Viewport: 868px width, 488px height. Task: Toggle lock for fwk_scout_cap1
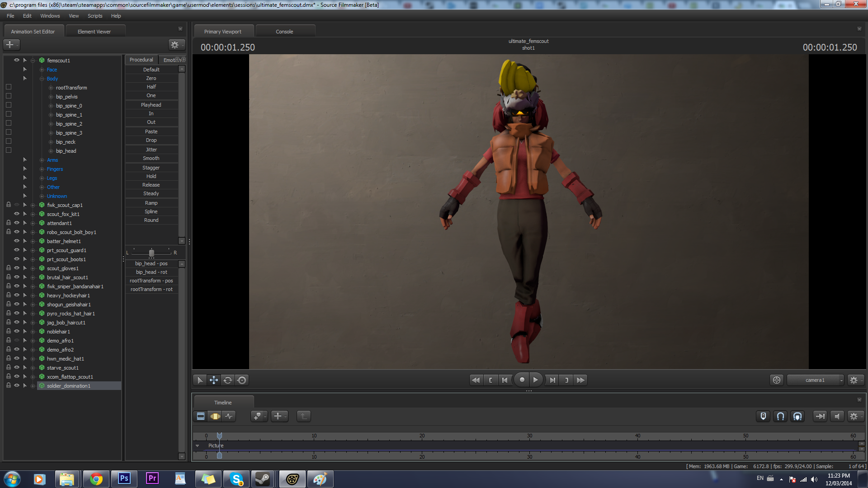[x=8, y=205]
